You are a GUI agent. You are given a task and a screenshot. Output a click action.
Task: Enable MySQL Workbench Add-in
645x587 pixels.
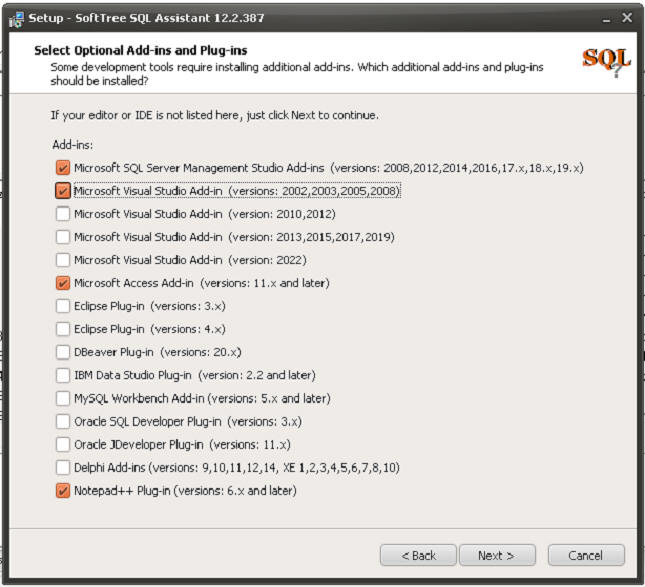(x=63, y=398)
